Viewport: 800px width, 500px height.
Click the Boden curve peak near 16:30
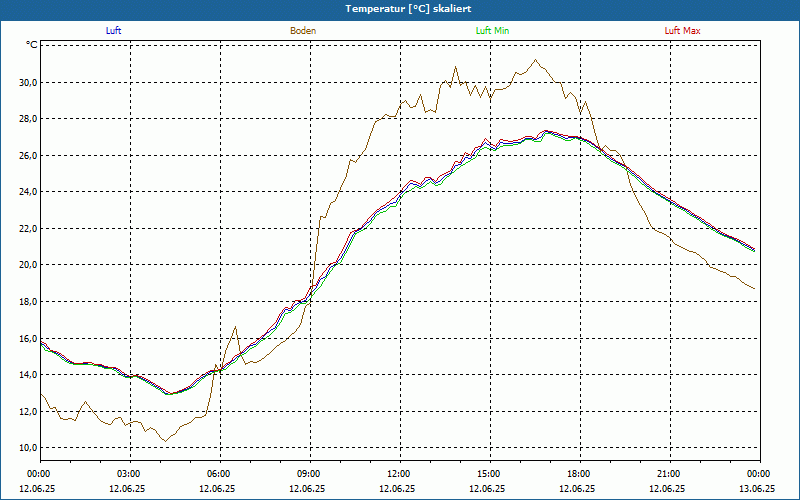(x=535, y=60)
